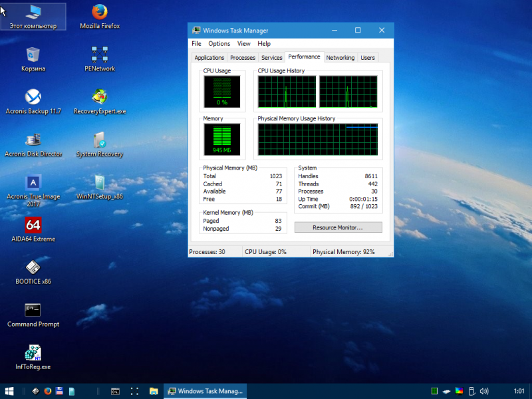Select the InfToReg.exe desktop icon
The width and height of the screenshot is (532, 399).
click(33, 358)
